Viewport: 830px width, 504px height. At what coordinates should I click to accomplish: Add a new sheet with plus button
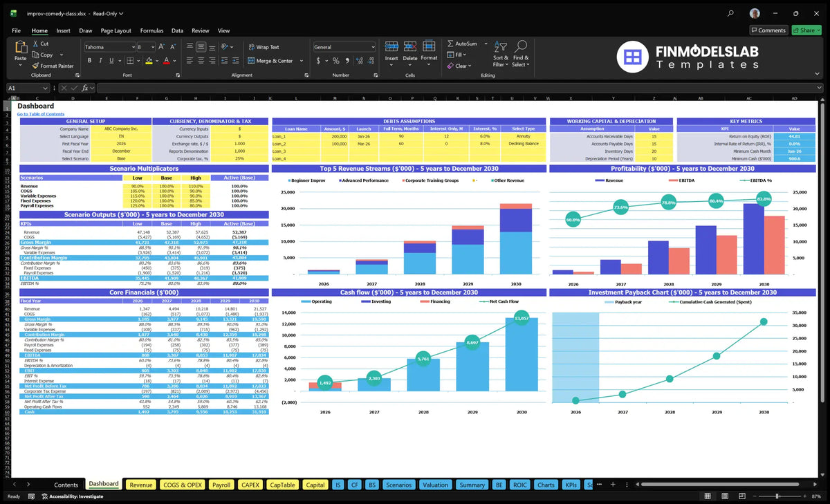pyautogui.click(x=613, y=485)
